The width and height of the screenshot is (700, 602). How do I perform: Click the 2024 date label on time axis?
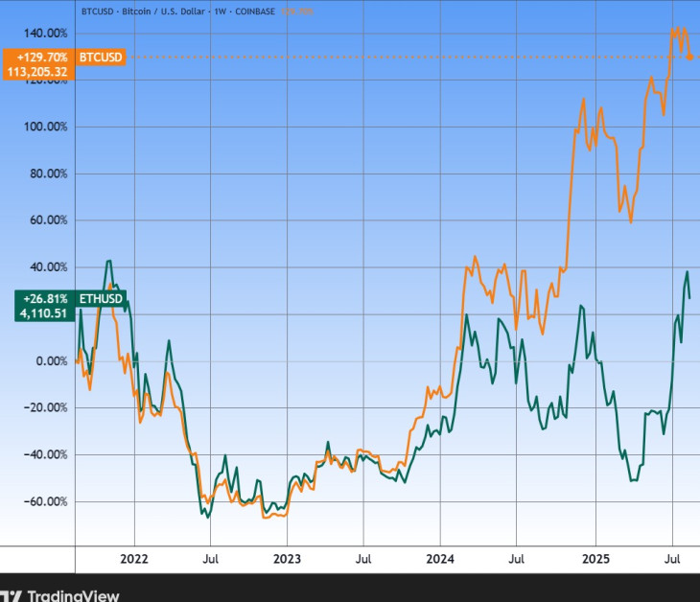[x=440, y=559]
